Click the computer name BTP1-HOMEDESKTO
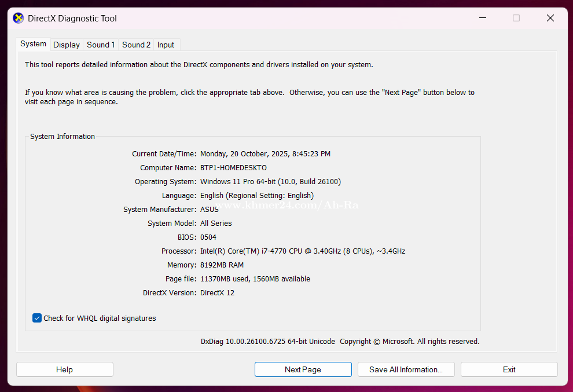Viewport: 573px width, 392px height. [233, 168]
